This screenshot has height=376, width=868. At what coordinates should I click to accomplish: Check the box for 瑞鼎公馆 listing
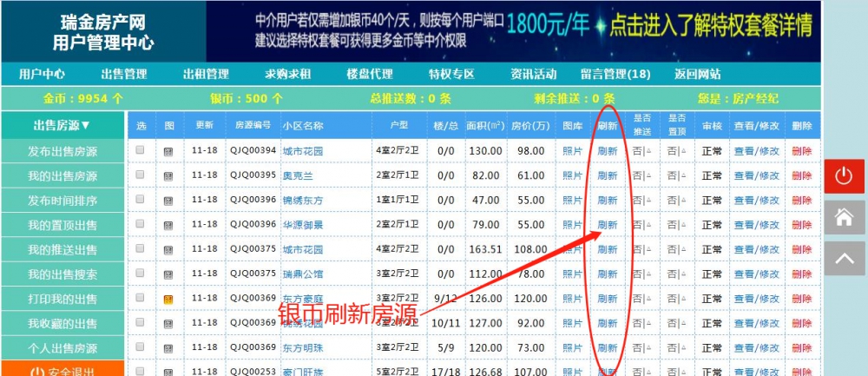[141, 274]
